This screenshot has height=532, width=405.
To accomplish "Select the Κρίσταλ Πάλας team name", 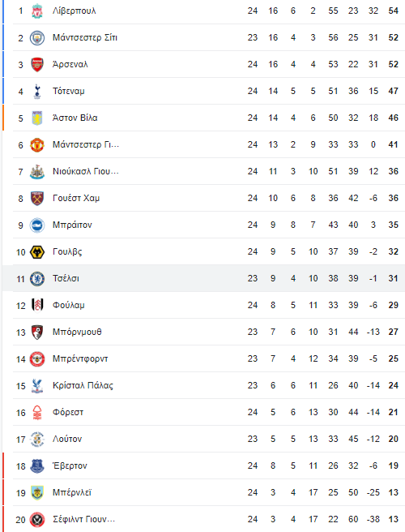I will [83, 385].
